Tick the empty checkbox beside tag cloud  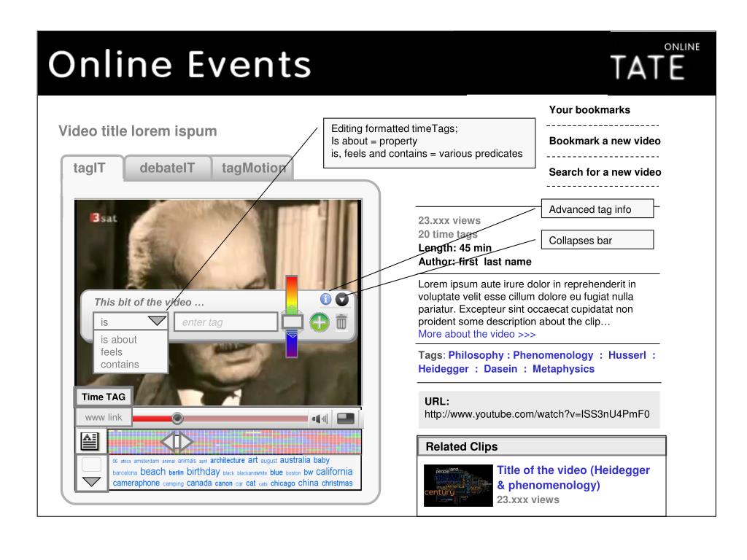(x=91, y=464)
